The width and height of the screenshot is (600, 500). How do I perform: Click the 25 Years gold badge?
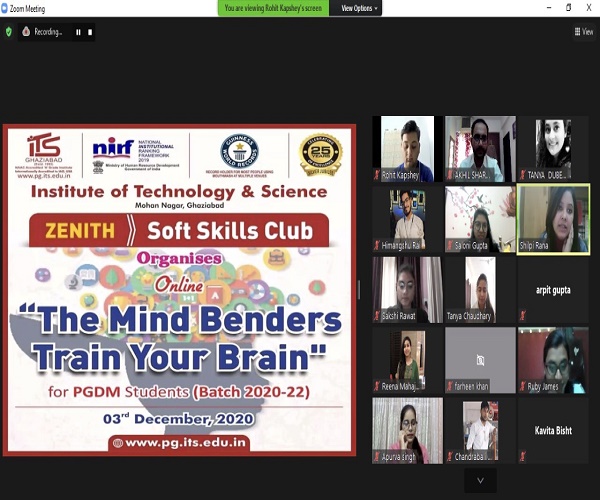[321, 155]
